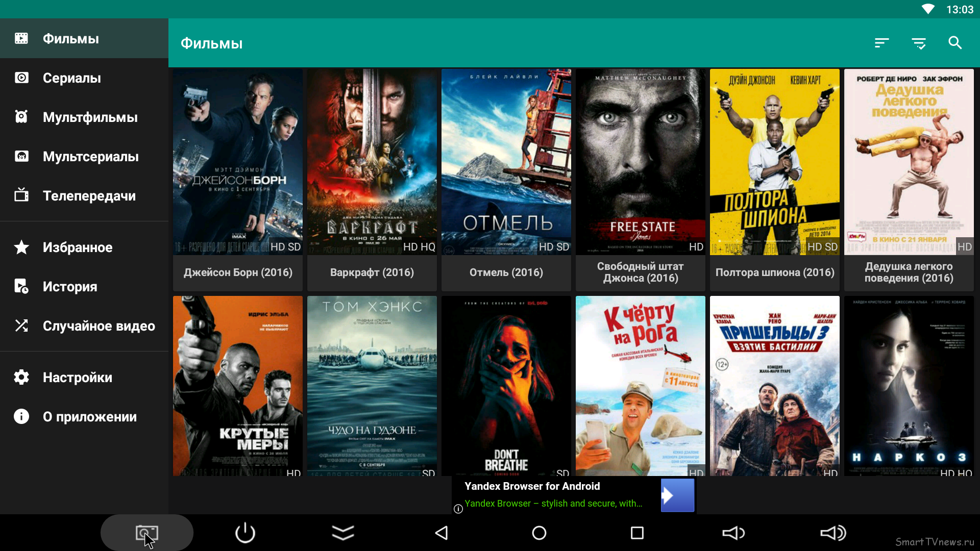980x551 pixels.
Task: Open the Free State of Jones poster
Action: [x=641, y=162]
